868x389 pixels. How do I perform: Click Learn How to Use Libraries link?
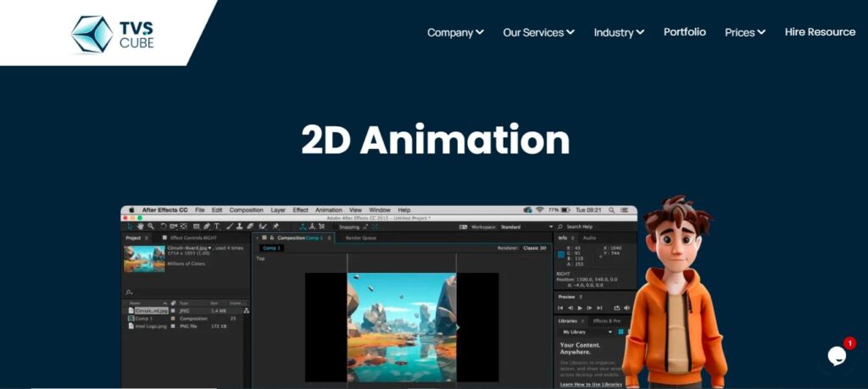point(589,384)
